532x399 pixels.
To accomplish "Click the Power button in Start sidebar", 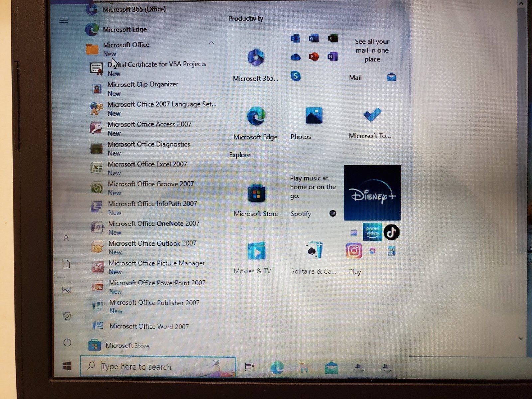I will [x=67, y=342].
